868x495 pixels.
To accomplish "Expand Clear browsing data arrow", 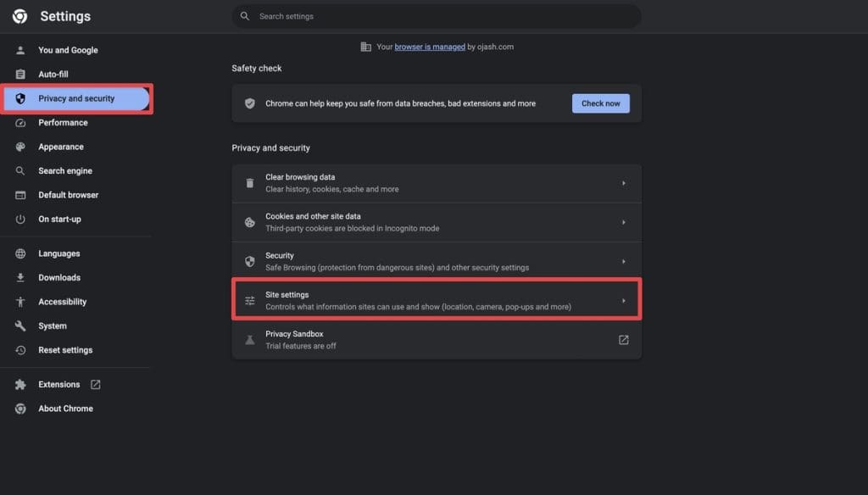I will click(x=623, y=183).
